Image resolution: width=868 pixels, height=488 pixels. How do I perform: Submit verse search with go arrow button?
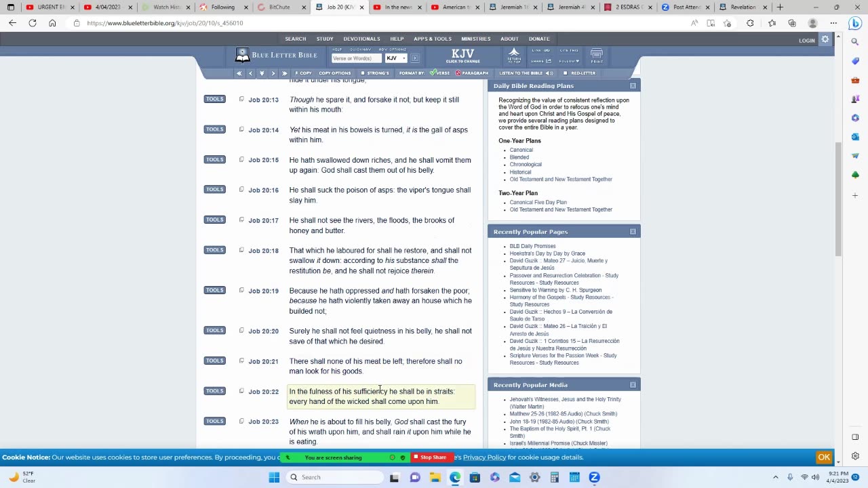pos(415,58)
